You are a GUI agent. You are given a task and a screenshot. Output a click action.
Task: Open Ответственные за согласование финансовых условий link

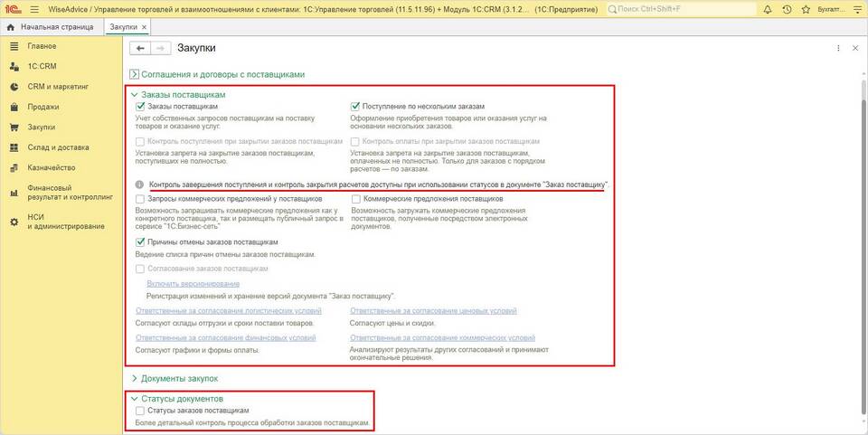point(226,337)
